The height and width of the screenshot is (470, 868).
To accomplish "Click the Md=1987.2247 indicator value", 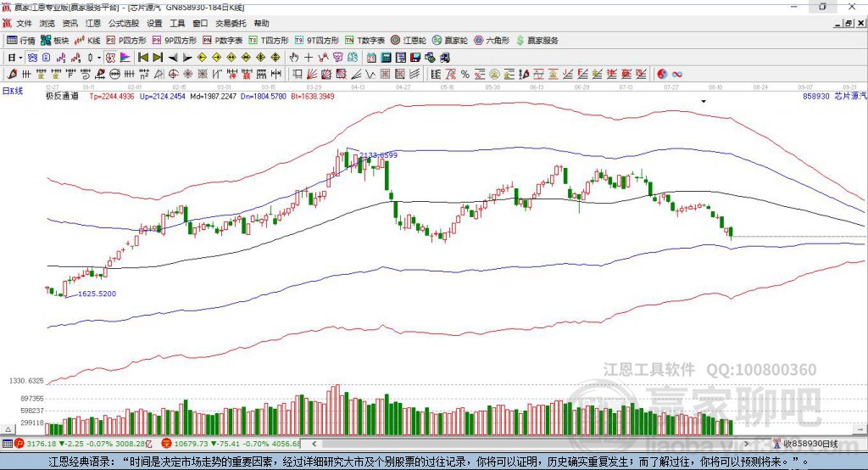I will coord(213,96).
